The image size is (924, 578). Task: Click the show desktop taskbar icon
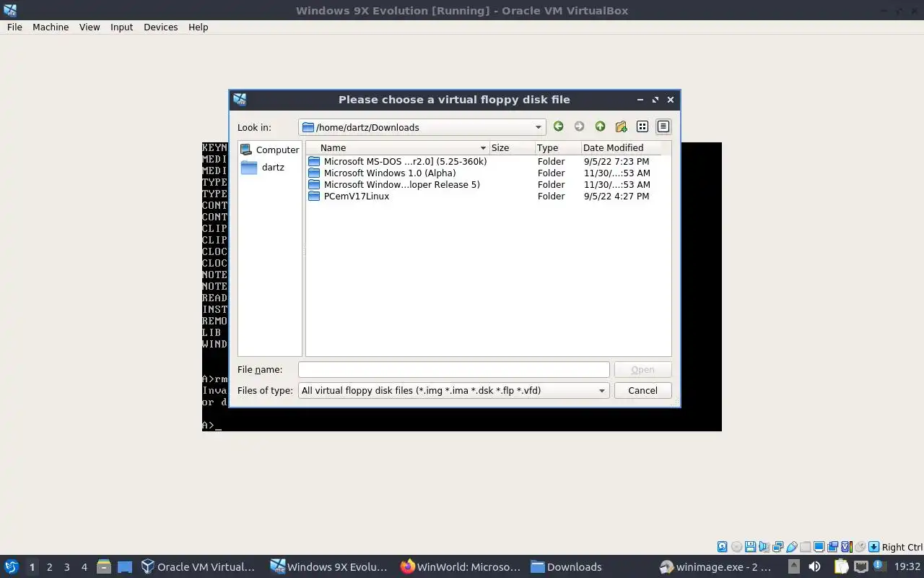(125, 566)
